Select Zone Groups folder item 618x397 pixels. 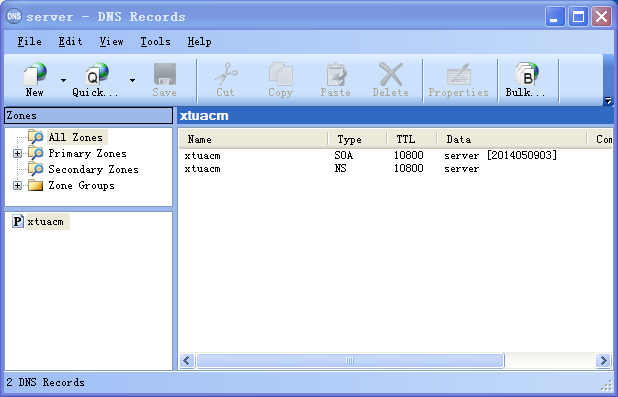[x=82, y=185]
